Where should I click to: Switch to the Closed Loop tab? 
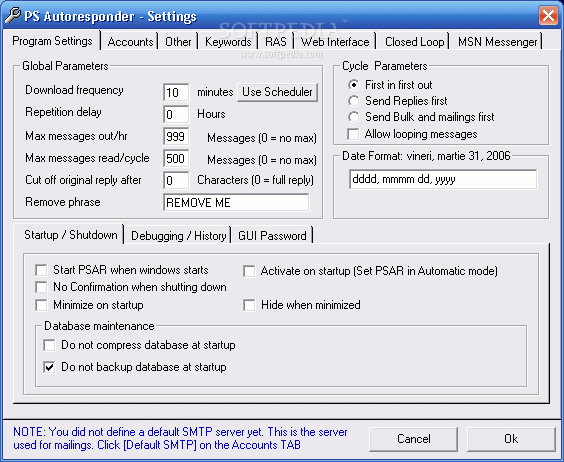click(414, 42)
